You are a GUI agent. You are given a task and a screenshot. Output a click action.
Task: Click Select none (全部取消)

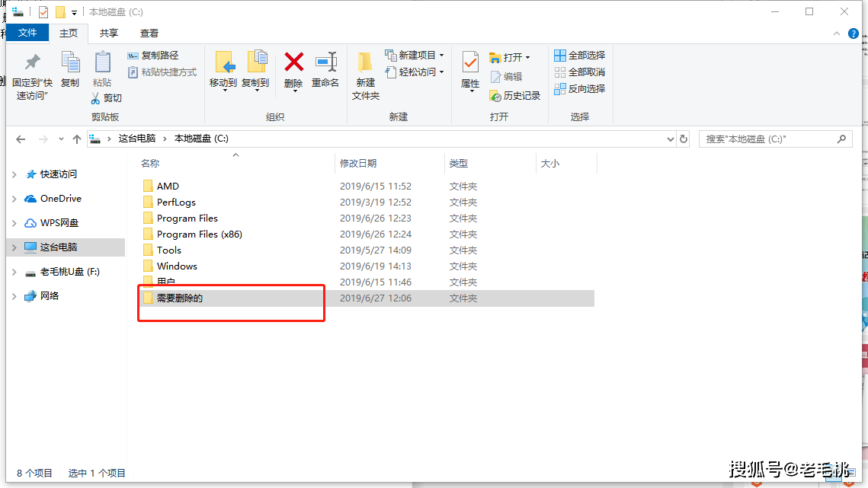(x=580, y=72)
